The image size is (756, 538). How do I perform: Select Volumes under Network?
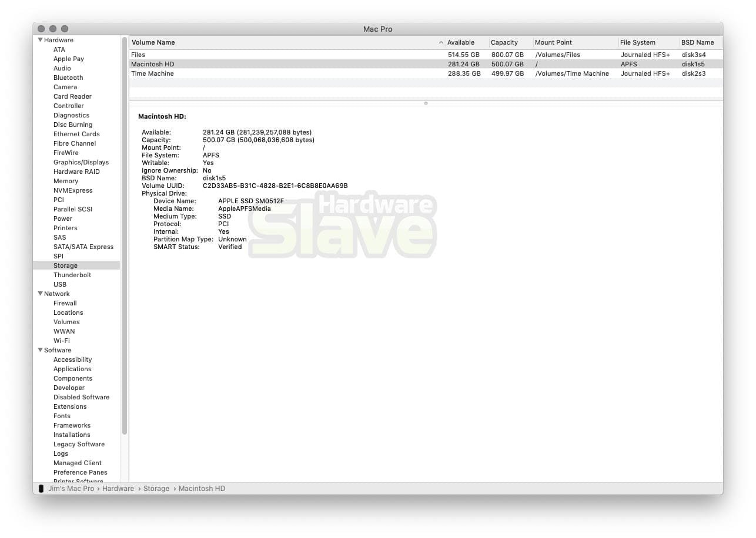click(66, 322)
